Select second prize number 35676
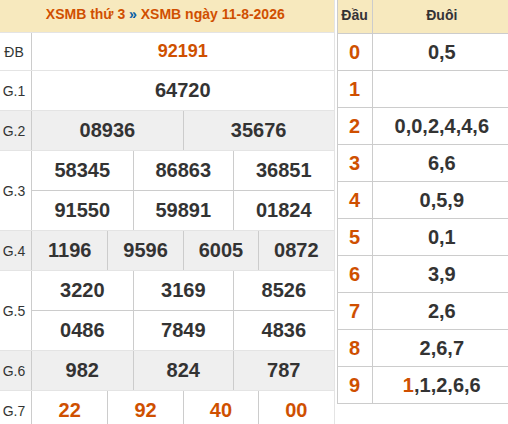 point(259,130)
